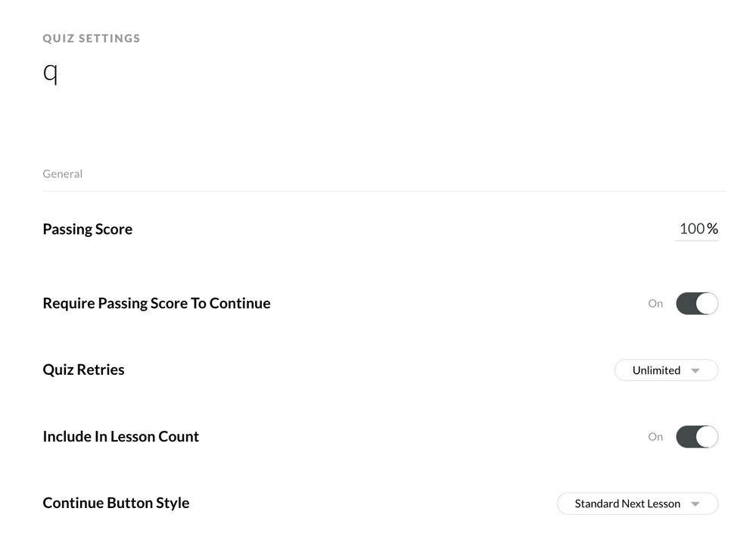Click the arrow icon beside Standard Next Lesson

coord(695,504)
